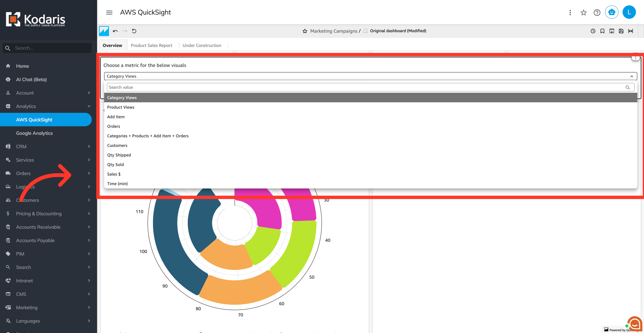Click the magnifier icon in Search value field

[628, 87]
